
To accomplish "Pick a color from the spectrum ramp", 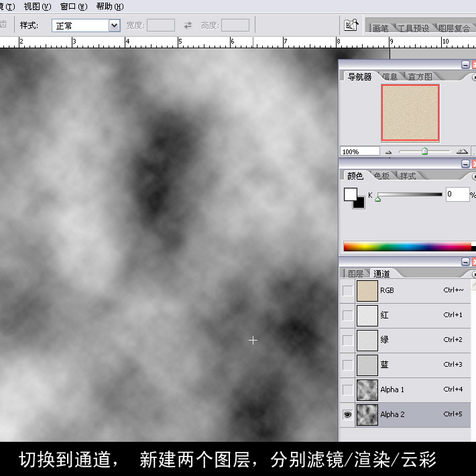I will point(408,247).
